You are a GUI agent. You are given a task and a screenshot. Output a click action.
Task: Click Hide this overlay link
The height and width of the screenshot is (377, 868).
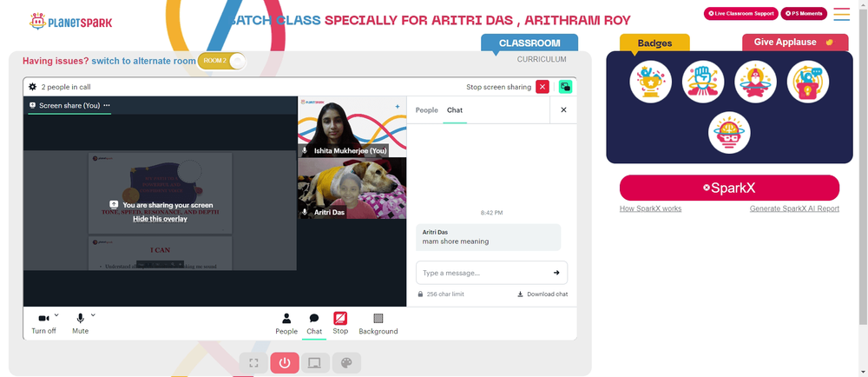[160, 219]
